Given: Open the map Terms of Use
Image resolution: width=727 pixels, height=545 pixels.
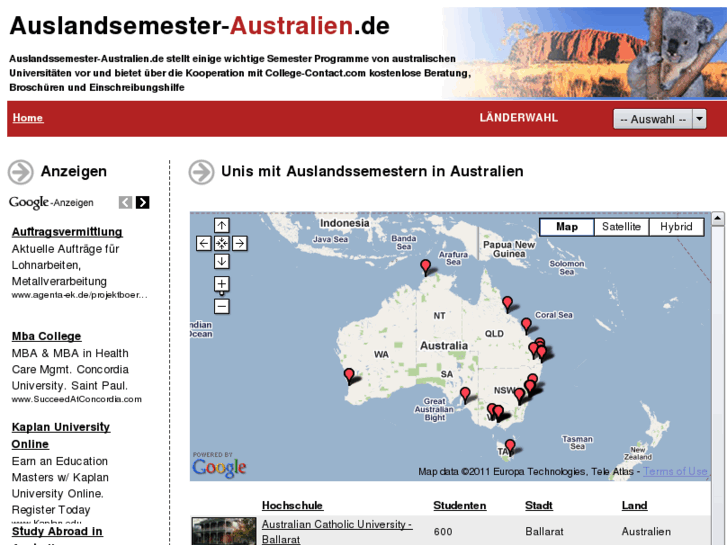Looking at the screenshot, I should (x=675, y=472).
